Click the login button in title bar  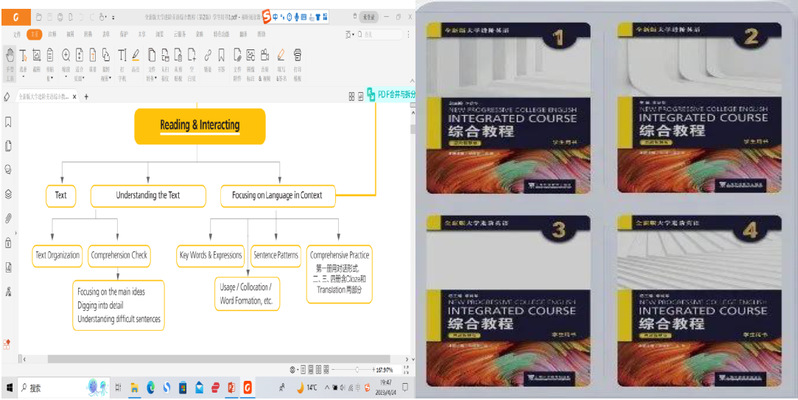(369, 17)
